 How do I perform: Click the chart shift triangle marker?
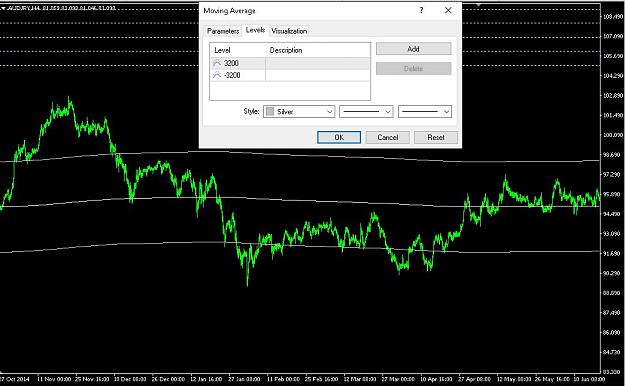[x=479, y=4]
